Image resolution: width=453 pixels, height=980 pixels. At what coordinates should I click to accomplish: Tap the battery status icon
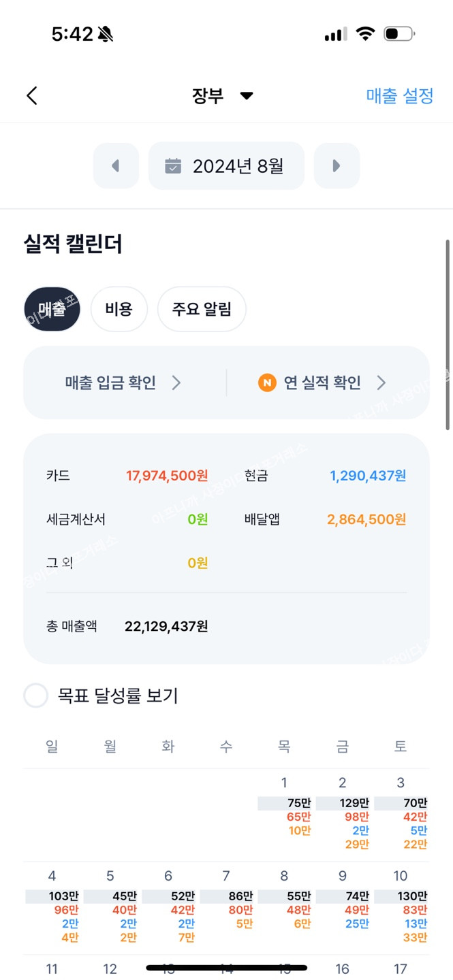[399, 34]
